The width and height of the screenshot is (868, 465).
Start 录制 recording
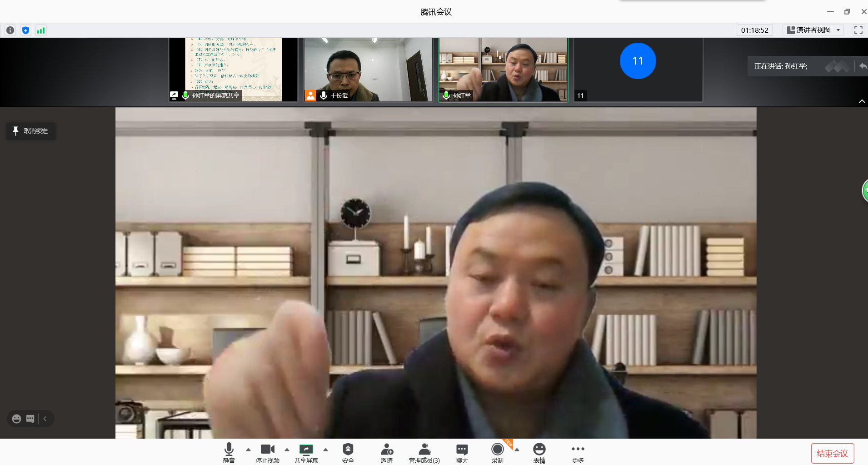point(497,453)
